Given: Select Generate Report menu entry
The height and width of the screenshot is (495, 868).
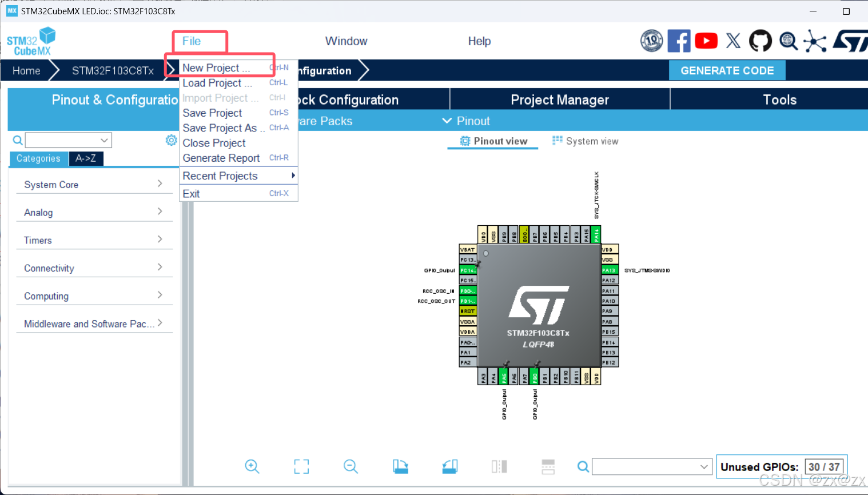Looking at the screenshot, I should (x=238, y=158).
